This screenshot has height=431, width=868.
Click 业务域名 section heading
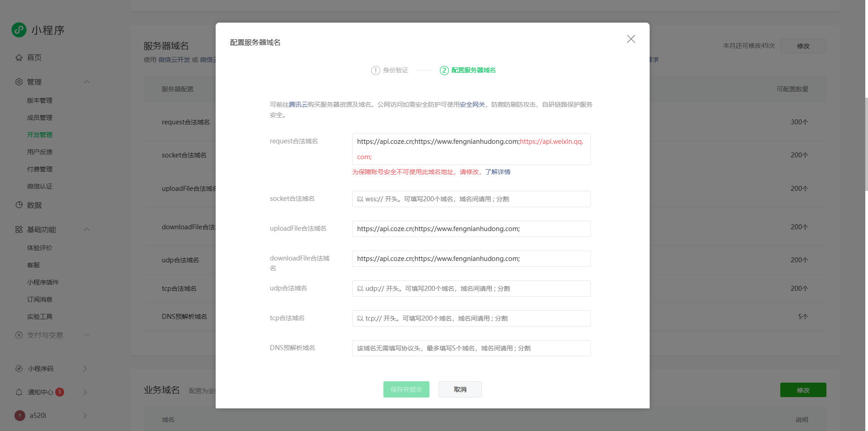pos(162,390)
